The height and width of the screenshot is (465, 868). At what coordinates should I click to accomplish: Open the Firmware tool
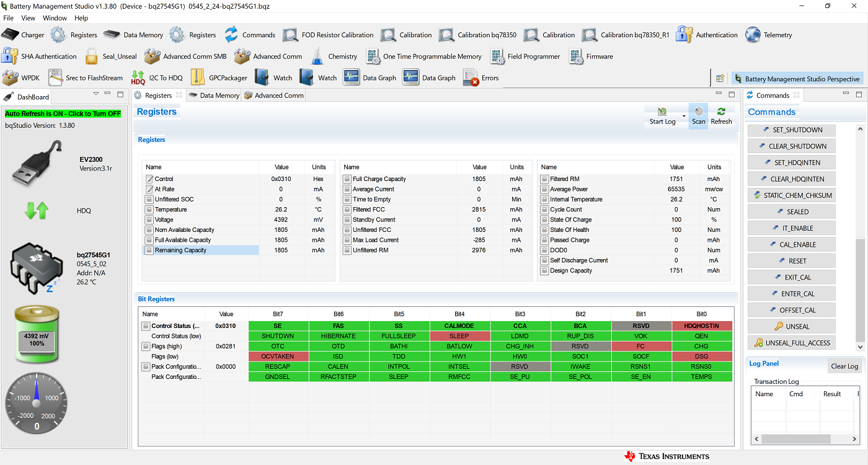click(591, 56)
